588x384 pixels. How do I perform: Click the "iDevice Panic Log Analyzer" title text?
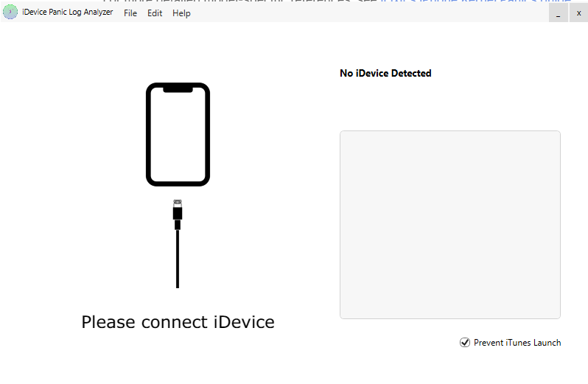(x=68, y=12)
